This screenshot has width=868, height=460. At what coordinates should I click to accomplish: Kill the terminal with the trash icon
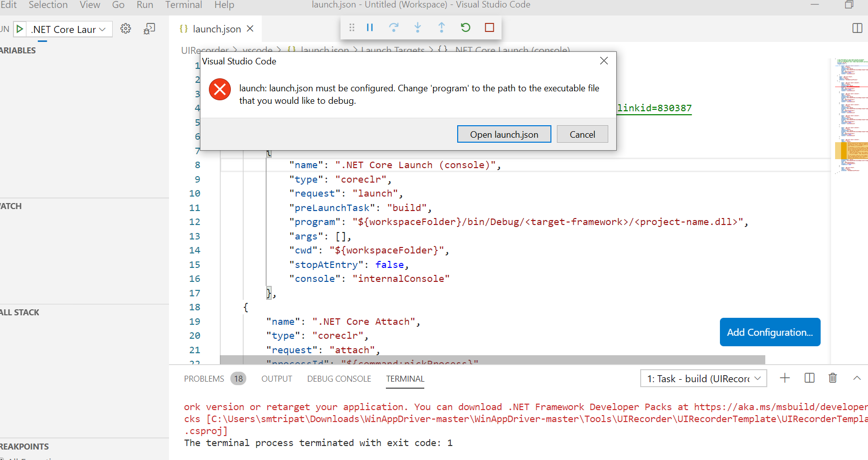(x=833, y=378)
